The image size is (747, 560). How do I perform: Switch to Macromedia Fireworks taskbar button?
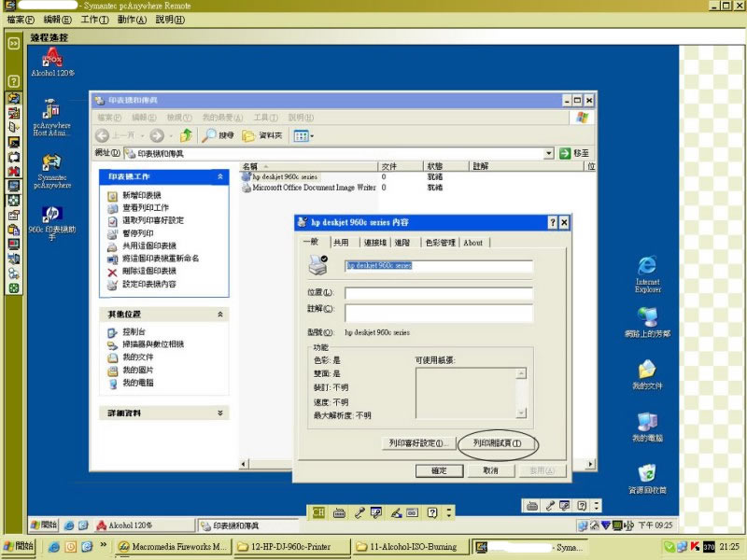click(173, 547)
